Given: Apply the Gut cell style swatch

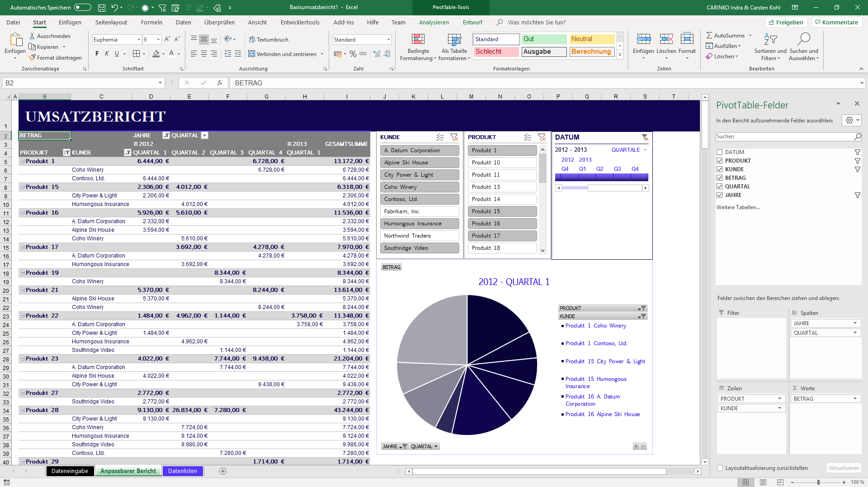Looking at the screenshot, I should coord(544,39).
